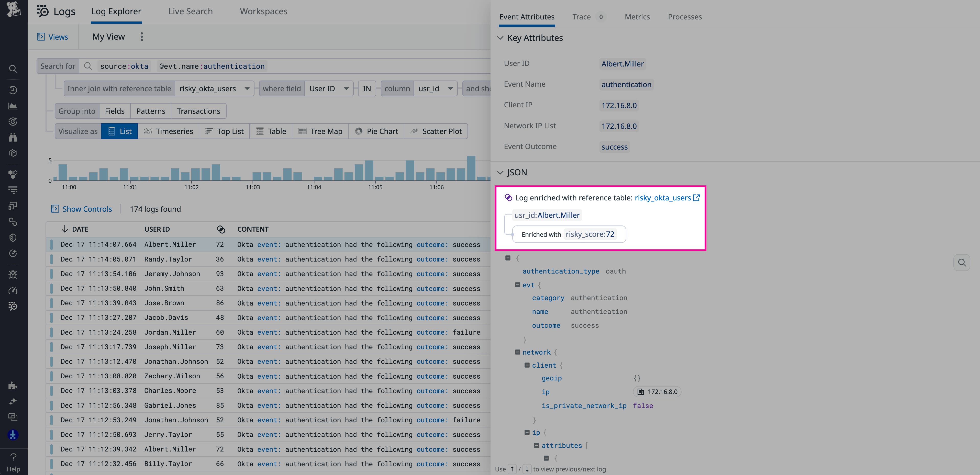Select the Pie Chart visualization option
The image size is (980, 475).
(x=376, y=131)
